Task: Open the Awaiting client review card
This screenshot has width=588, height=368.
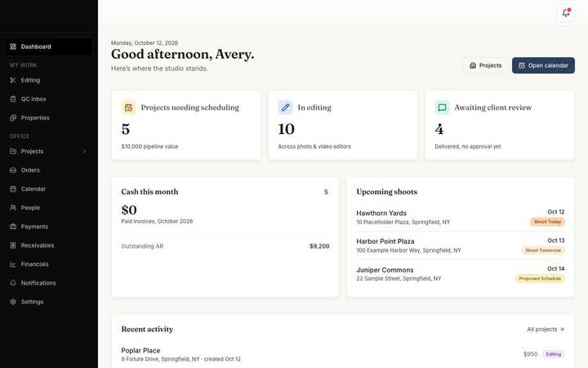Action: point(500,125)
